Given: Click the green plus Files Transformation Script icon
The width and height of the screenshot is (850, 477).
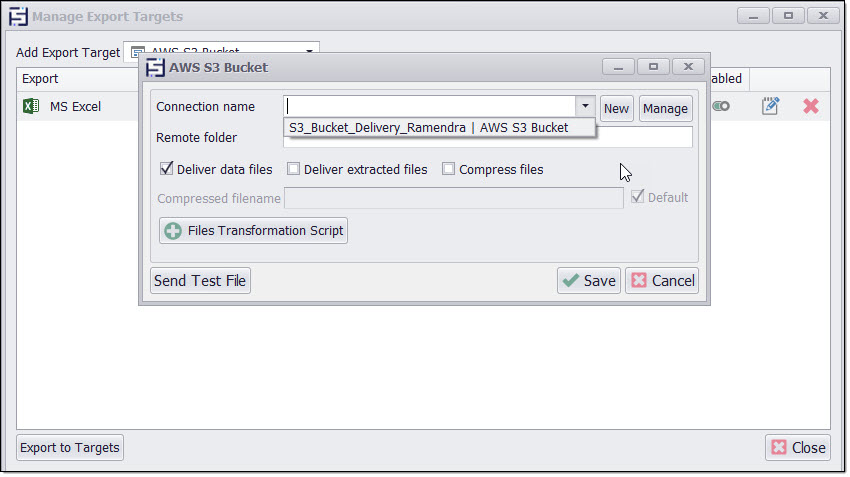Looking at the screenshot, I should tap(173, 231).
